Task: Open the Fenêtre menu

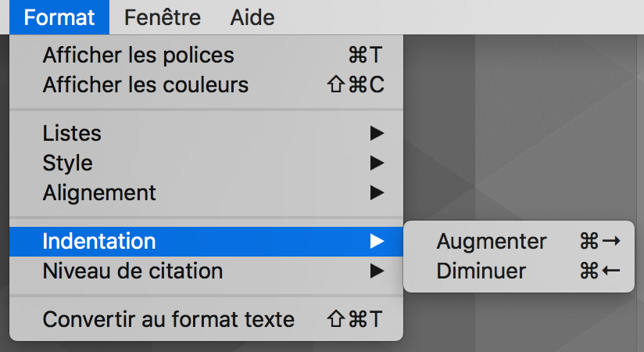Action: pos(162,17)
